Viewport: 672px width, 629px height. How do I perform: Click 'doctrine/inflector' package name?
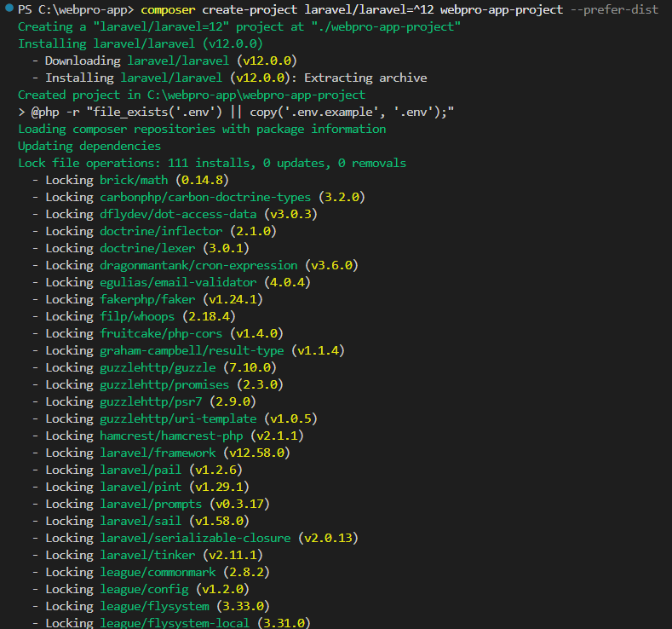pyautogui.click(x=161, y=232)
